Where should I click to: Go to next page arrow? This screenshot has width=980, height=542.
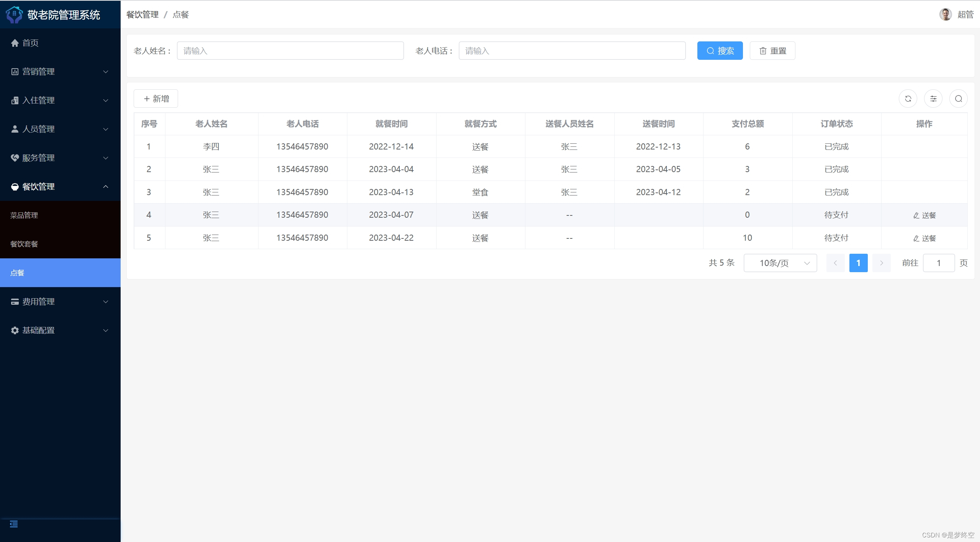(882, 263)
